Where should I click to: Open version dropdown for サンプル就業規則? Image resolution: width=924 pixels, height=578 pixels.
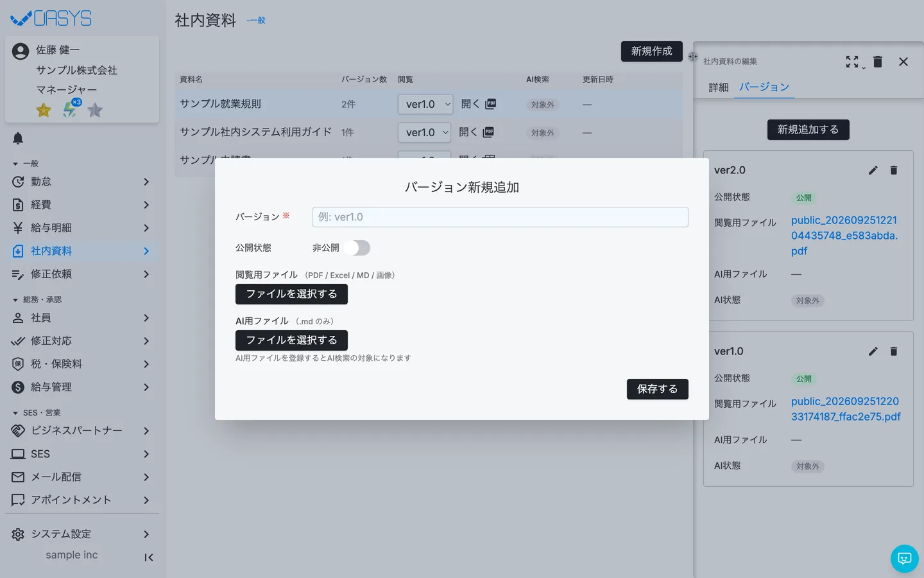(425, 104)
